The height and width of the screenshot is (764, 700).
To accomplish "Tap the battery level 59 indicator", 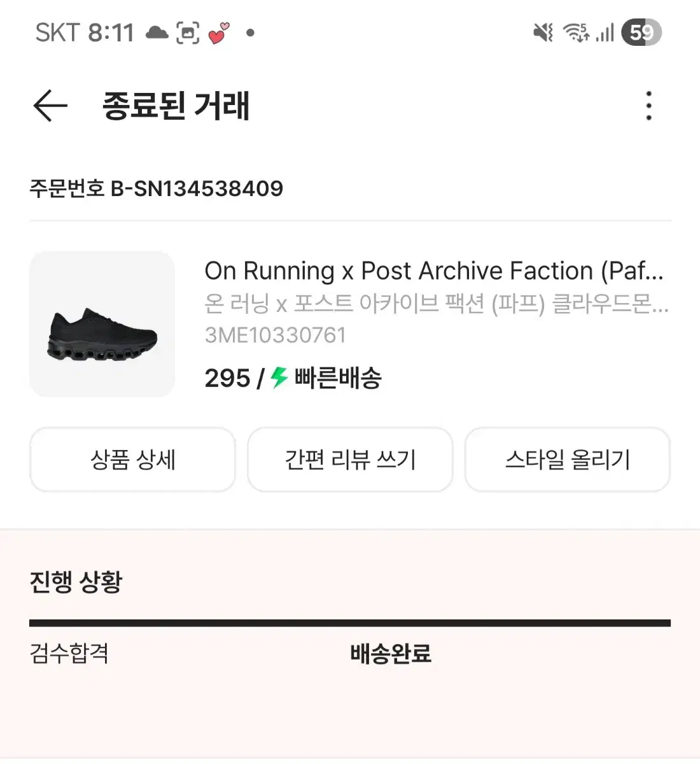I will [641, 32].
